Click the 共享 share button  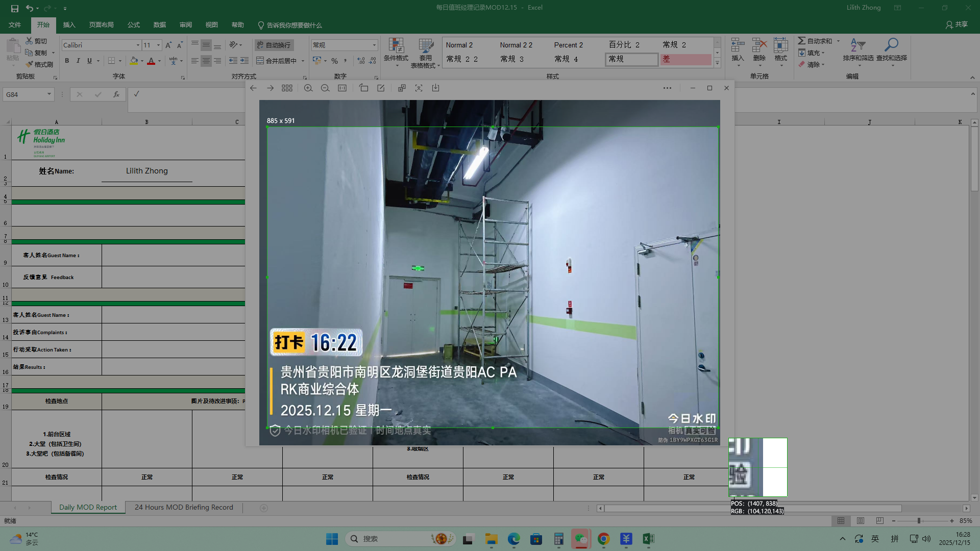tap(957, 24)
